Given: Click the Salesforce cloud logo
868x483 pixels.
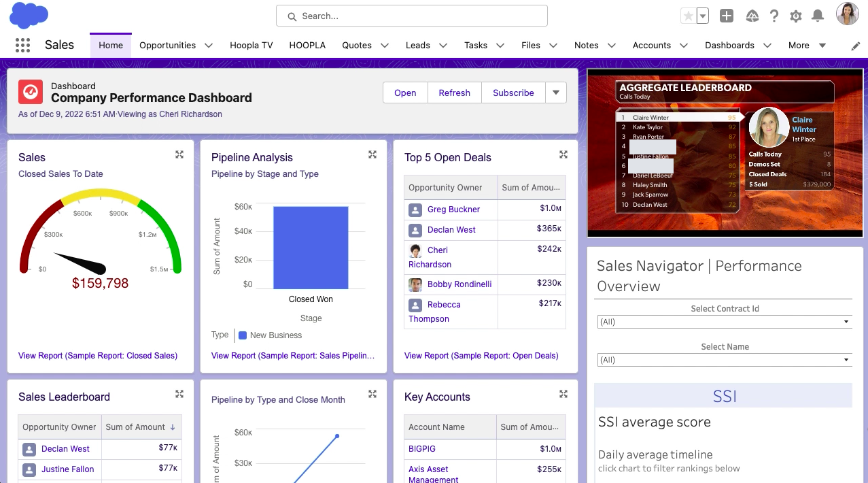Looking at the screenshot, I should pos(29,15).
